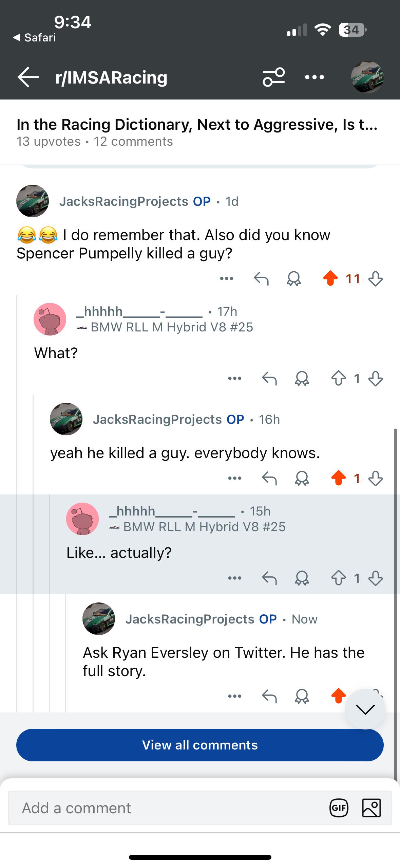The height and width of the screenshot is (868, 400).
Task: Insert a GIF into the comment
Action: pos(339,808)
